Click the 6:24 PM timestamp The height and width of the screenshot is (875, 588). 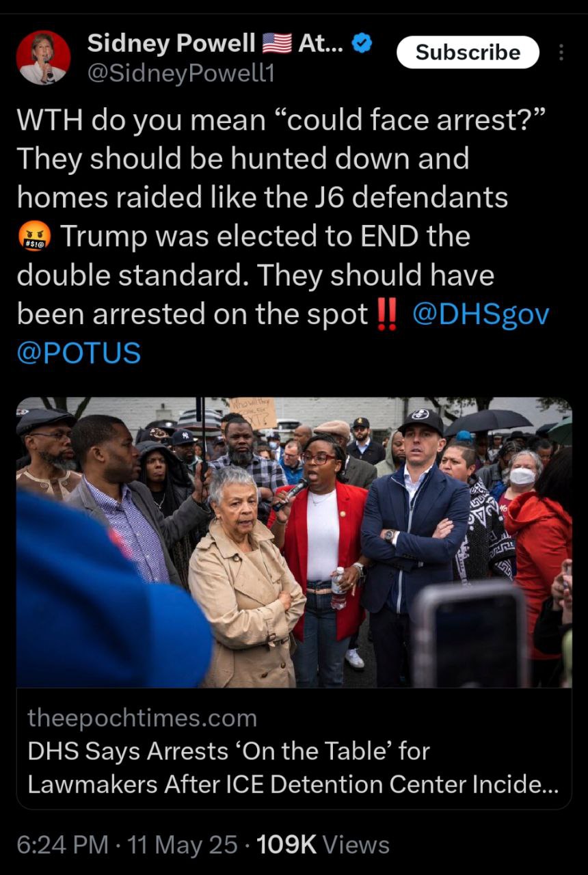[62, 845]
